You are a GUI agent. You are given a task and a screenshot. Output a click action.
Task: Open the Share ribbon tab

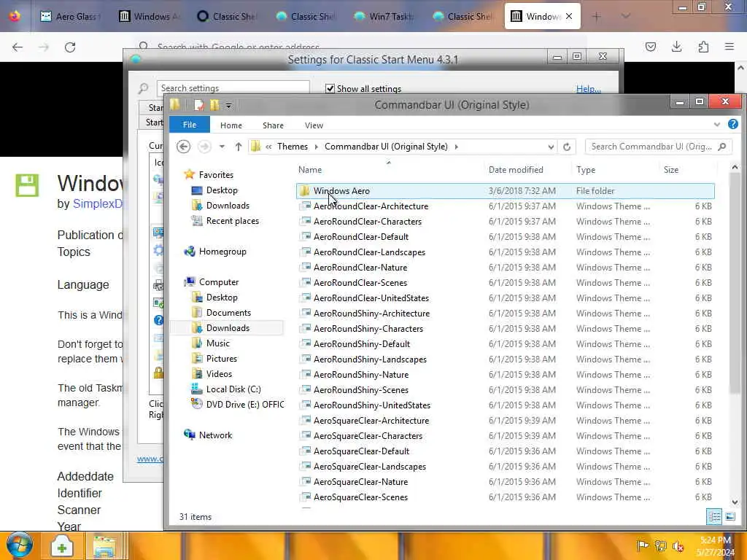(x=273, y=125)
